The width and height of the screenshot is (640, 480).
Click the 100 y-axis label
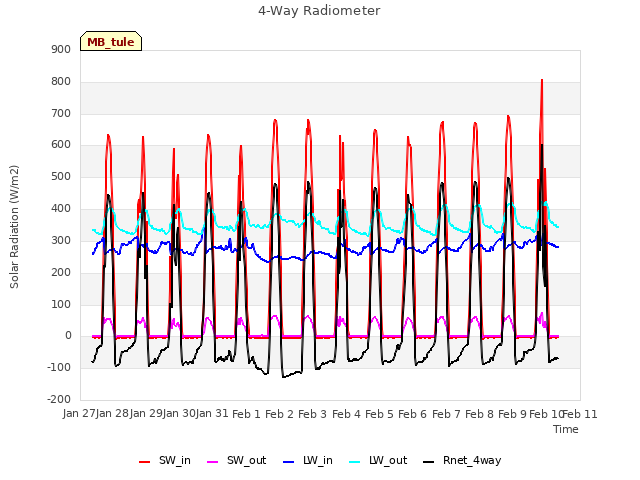[61, 304]
